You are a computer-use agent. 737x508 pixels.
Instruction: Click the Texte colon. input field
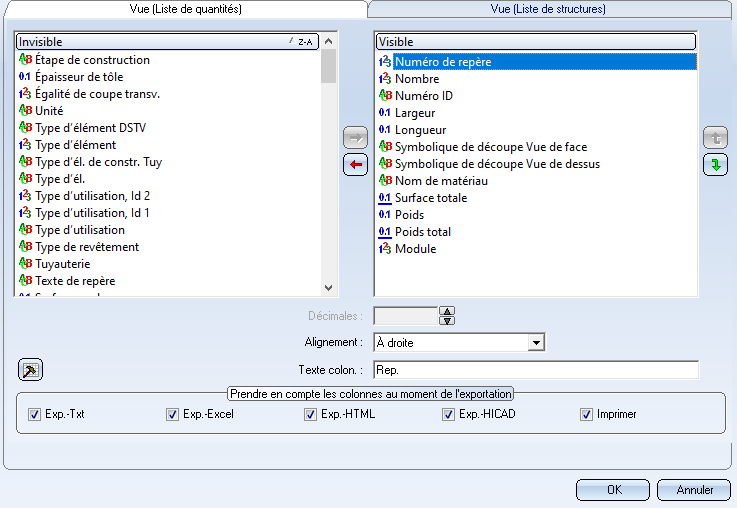click(536, 370)
